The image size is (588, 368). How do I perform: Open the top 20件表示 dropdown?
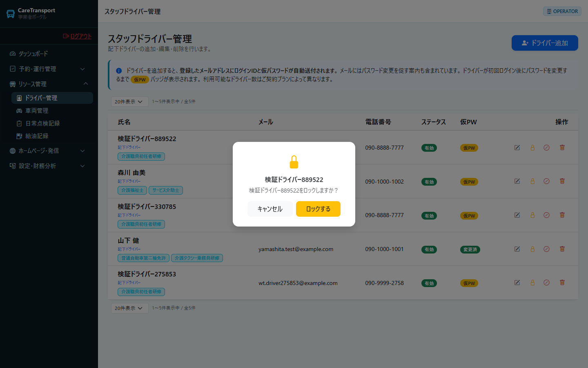[x=129, y=101]
